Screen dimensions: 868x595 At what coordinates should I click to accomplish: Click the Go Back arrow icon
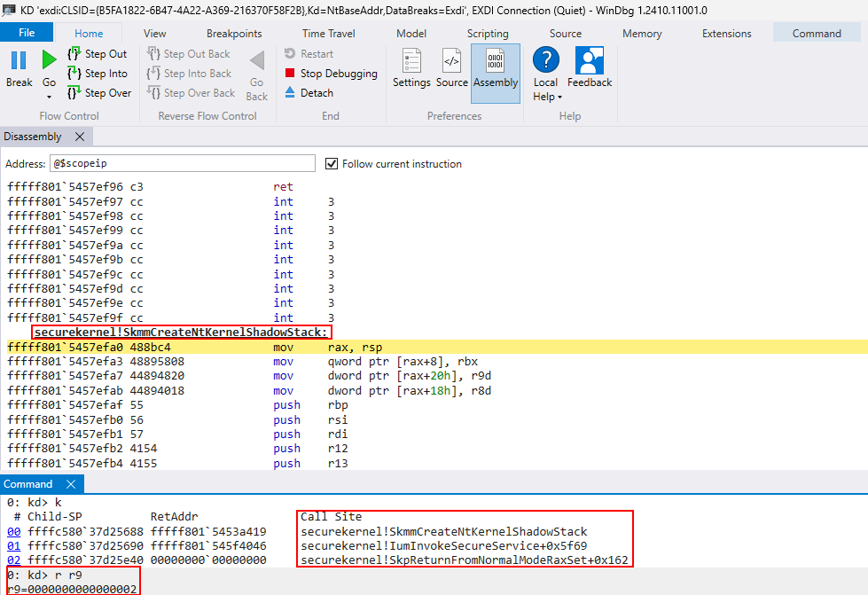pyautogui.click(x=257, y=60)
